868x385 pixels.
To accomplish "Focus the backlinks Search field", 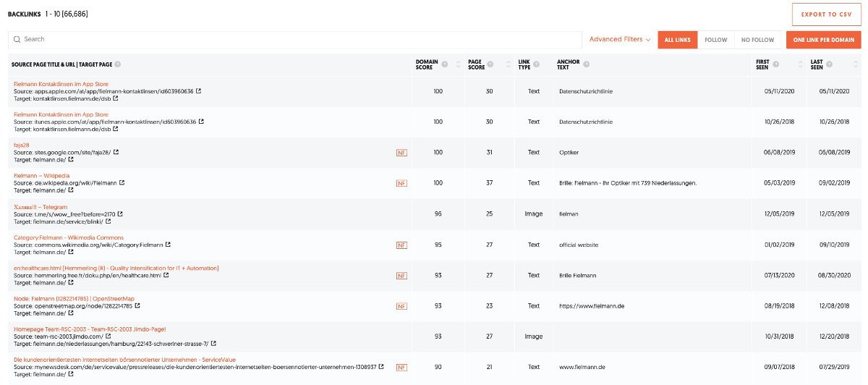I will point(295,40).
